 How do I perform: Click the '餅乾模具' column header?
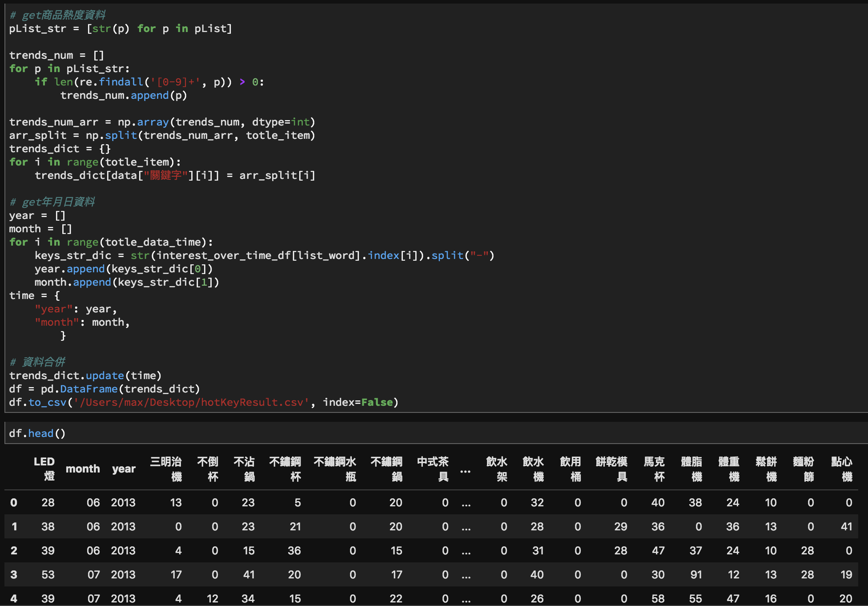611,469
